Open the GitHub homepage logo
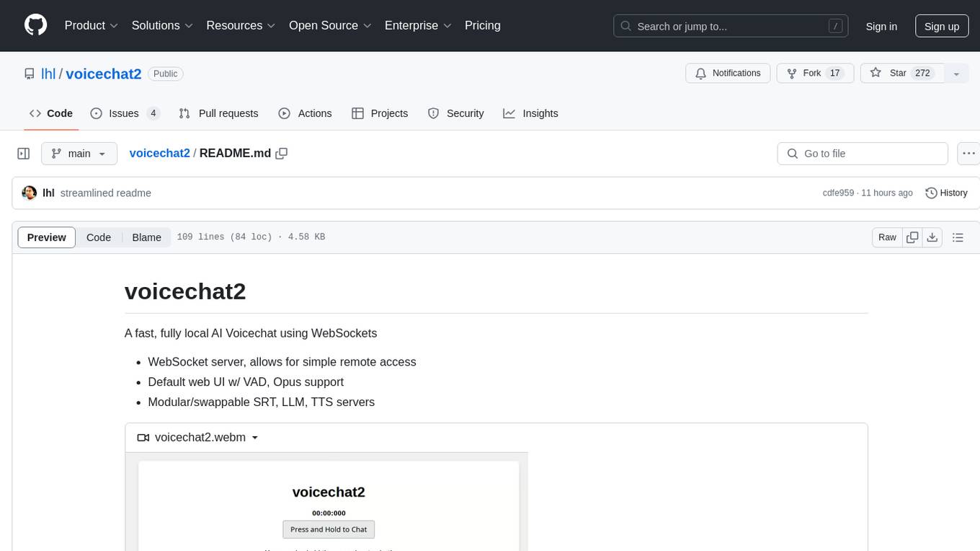Image resolution: width=980 pixels, height=551 pixels. [36, 25]
